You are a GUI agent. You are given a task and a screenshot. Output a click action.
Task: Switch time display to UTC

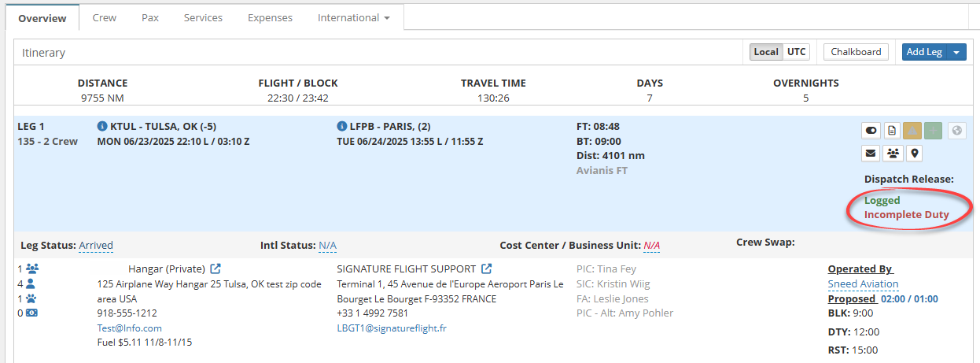tap(797, 52)
